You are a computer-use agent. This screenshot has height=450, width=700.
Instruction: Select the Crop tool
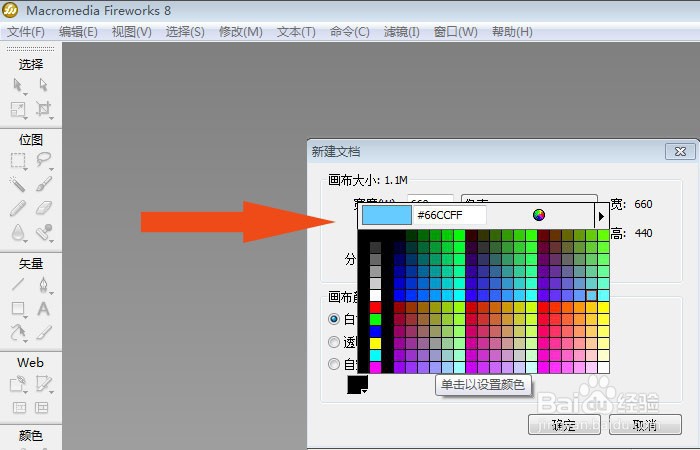tap(44, 109)
